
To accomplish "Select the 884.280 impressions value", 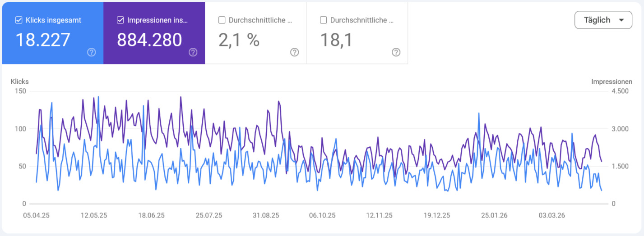I will 149,40.
